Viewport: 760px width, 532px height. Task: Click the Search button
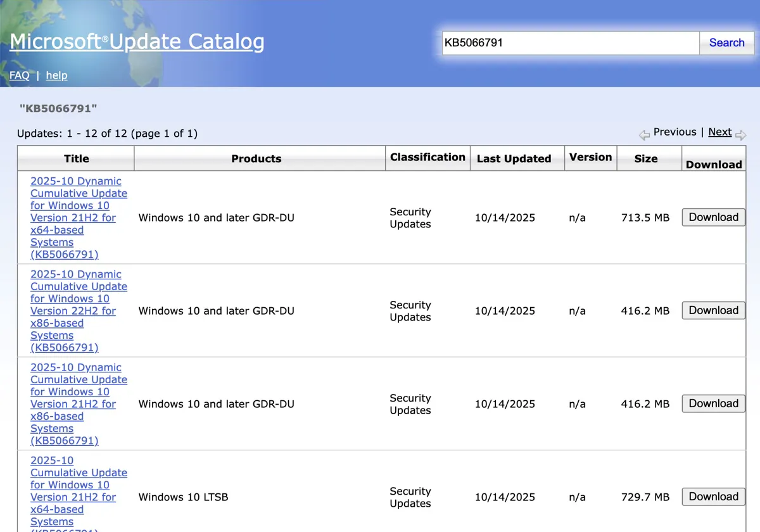click(x=726, y=42)
